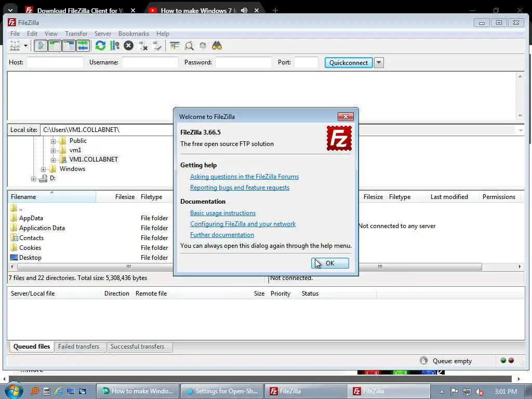The height and width of the screenshot is (399, 532).
Task: Select the Contacts folder row
Action: 90,238
